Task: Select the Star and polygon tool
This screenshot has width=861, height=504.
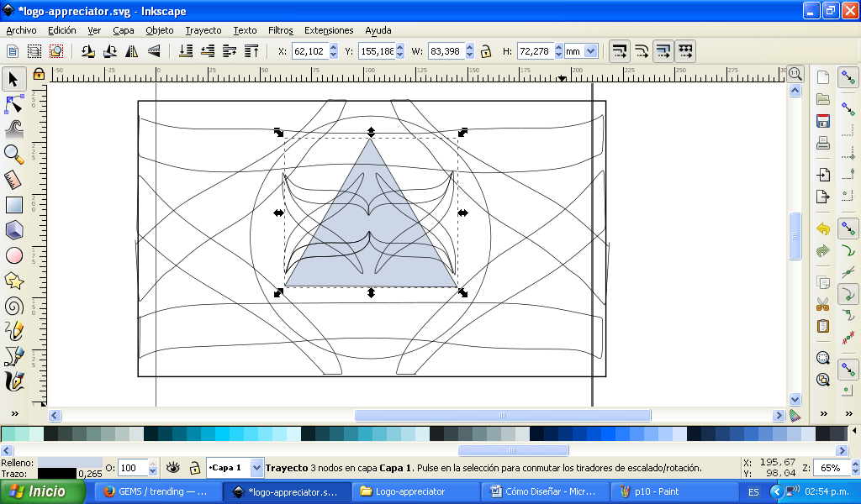Action: (x=13, y=281)
